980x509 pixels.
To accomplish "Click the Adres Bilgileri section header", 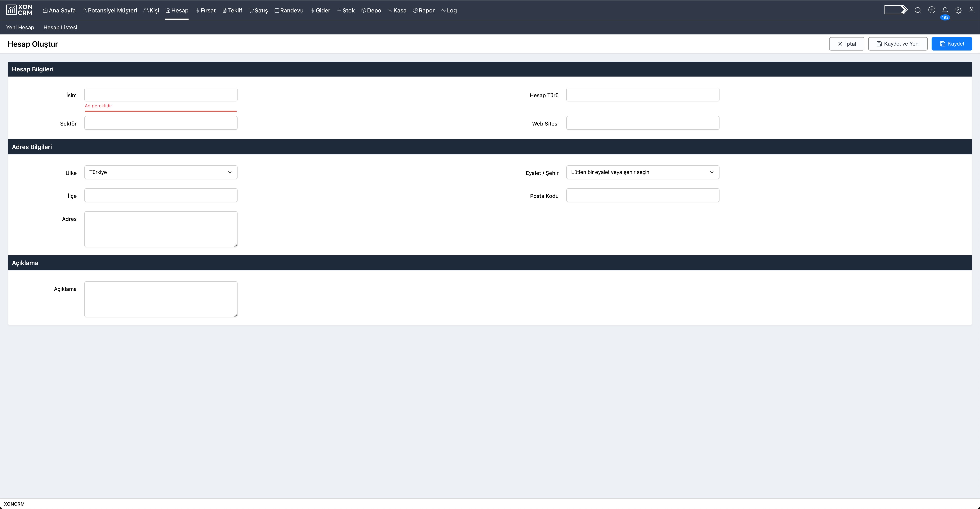I will point(490,147).
